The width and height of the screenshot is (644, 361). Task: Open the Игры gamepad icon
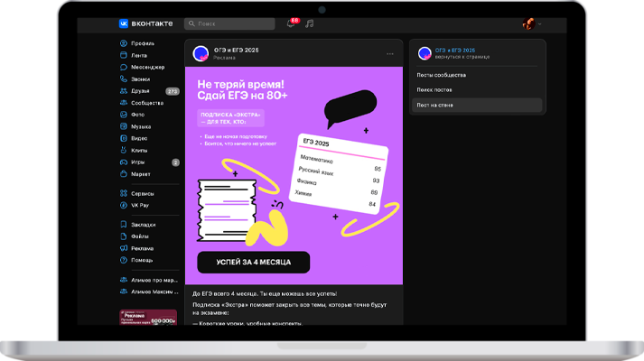click(x=123, y=162)
